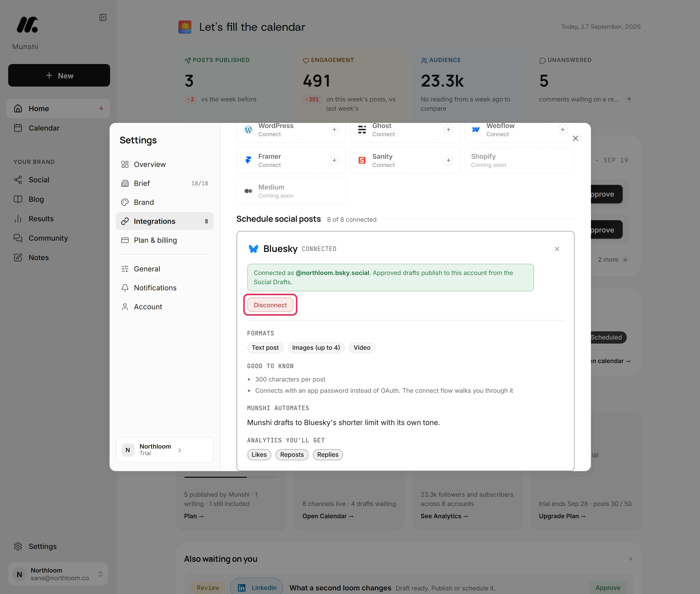
Task: Select Integrations settings section
Action: 164,221
